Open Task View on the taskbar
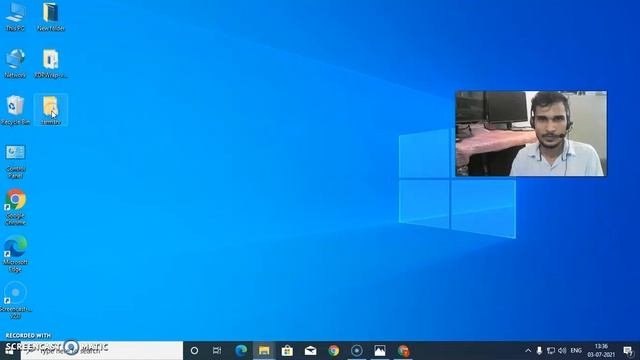Viewport: 640px width, 360px height. (217, 350)
